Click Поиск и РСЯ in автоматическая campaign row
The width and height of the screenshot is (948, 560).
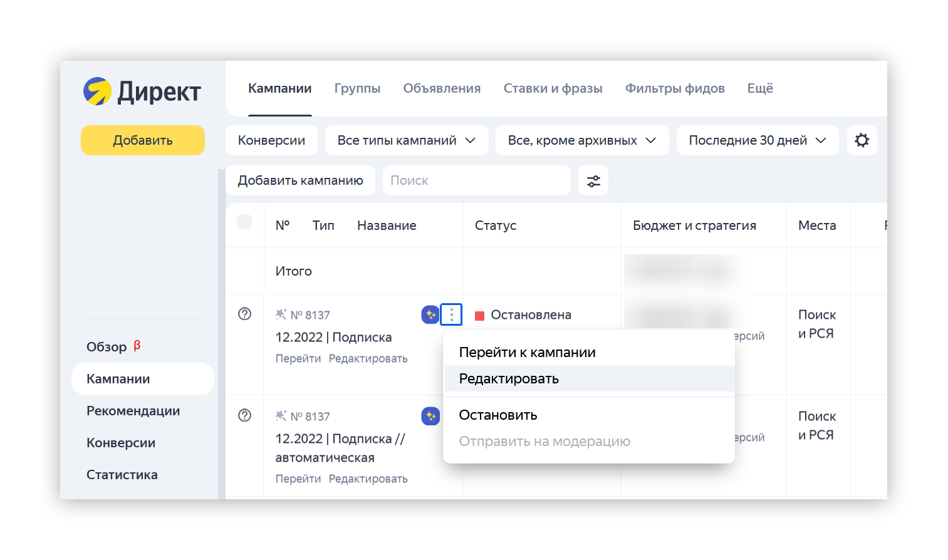(817, 425)
